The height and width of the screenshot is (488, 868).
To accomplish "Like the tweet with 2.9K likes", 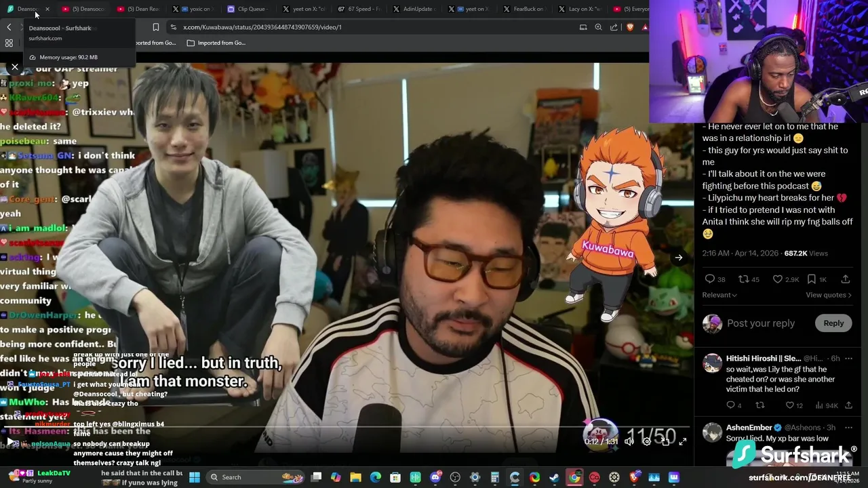I will coord(786,279).
